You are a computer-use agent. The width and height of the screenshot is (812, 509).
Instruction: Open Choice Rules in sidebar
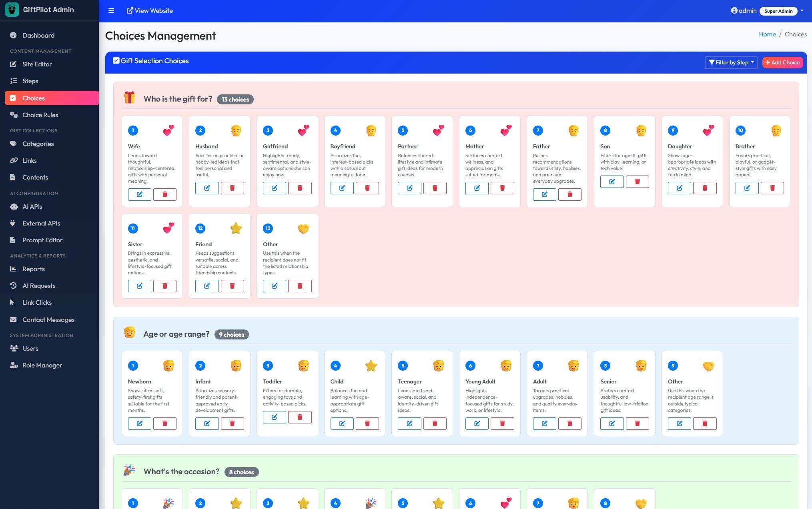(x=40, y=115)
